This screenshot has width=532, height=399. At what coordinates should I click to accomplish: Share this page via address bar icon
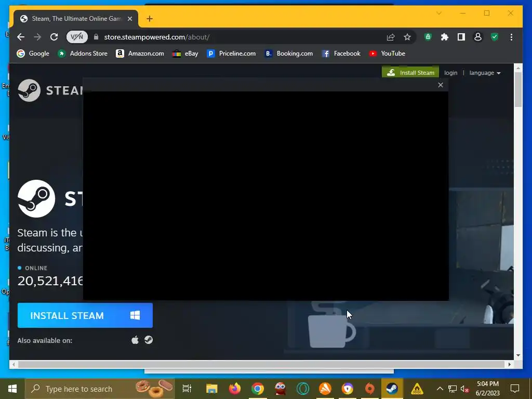pyautogui.click(x=391, y=37)
